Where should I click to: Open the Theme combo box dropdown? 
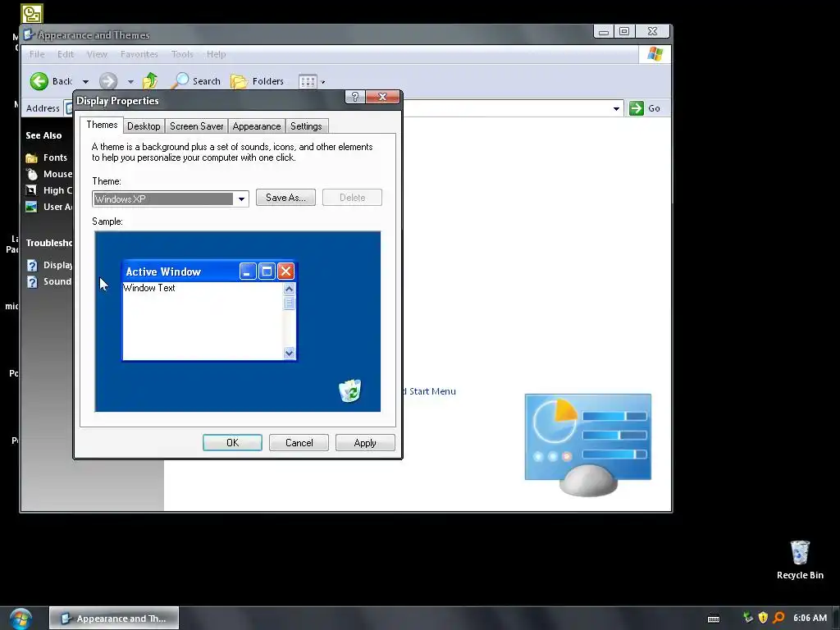242,199
